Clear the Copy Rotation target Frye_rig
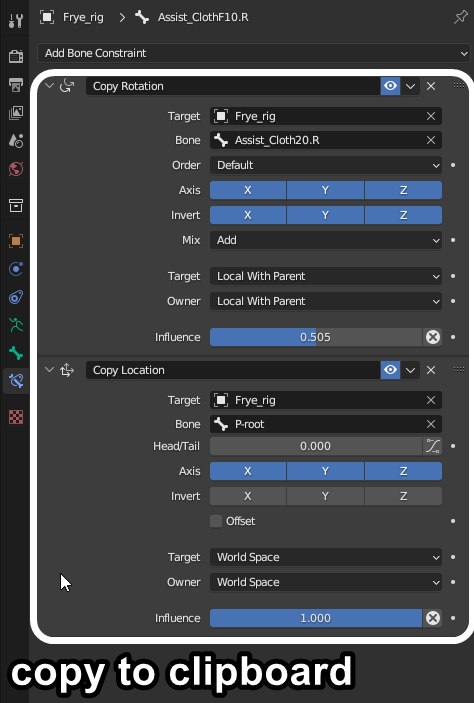The height and width of the screenshot is (703, 474). [431, 116]
